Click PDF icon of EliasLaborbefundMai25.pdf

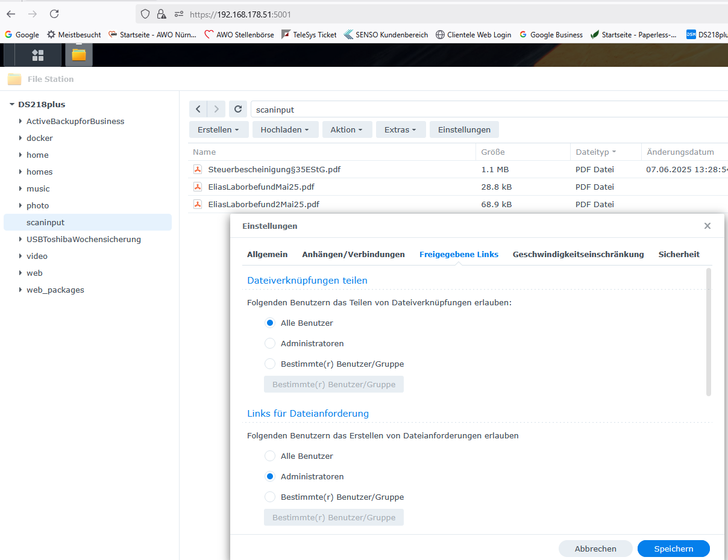tap(197, 187)
